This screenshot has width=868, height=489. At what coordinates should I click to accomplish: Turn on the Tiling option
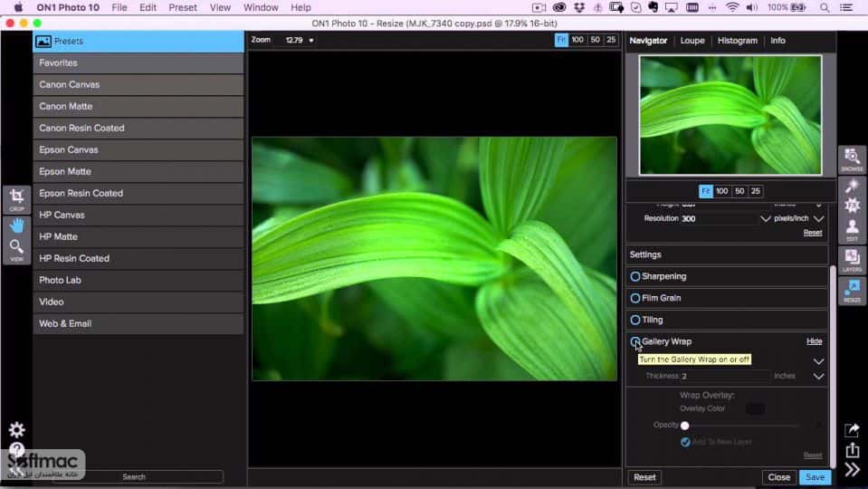click(635, 320)
